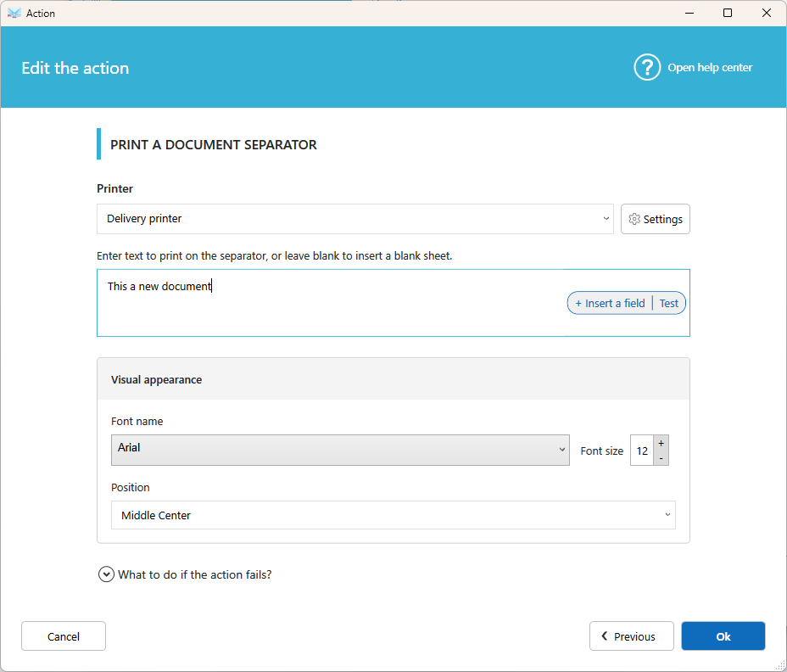
Task: Maximize the Action window
Action: [728, 13]
